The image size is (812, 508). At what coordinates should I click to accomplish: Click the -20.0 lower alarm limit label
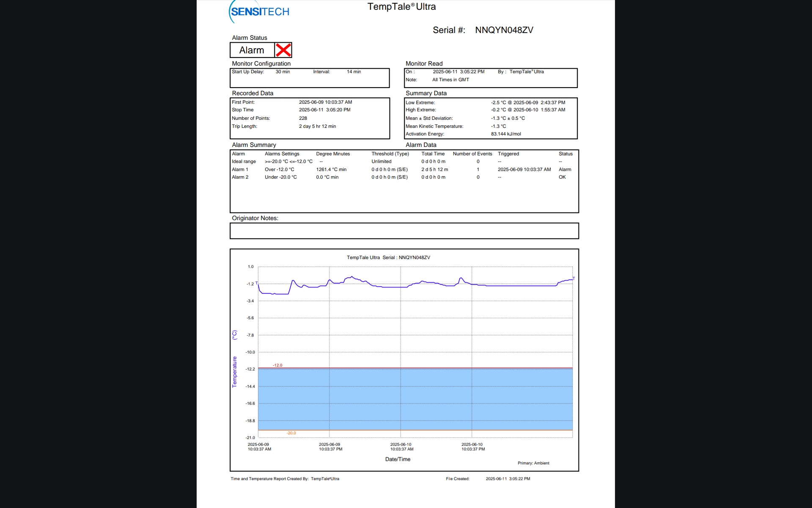click(x=291, y=433)
